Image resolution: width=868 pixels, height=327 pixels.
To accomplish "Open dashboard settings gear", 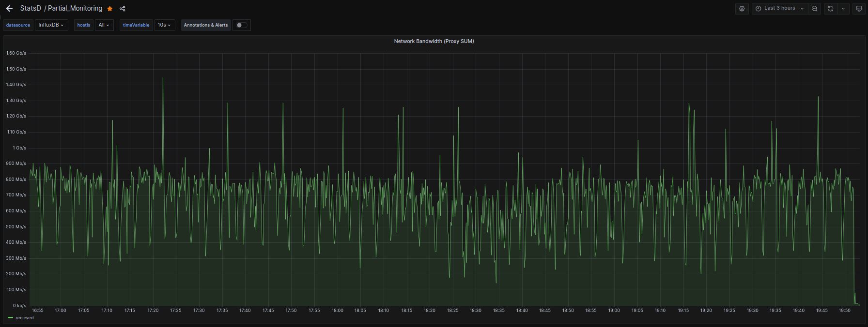I will (x=742, y=9).
